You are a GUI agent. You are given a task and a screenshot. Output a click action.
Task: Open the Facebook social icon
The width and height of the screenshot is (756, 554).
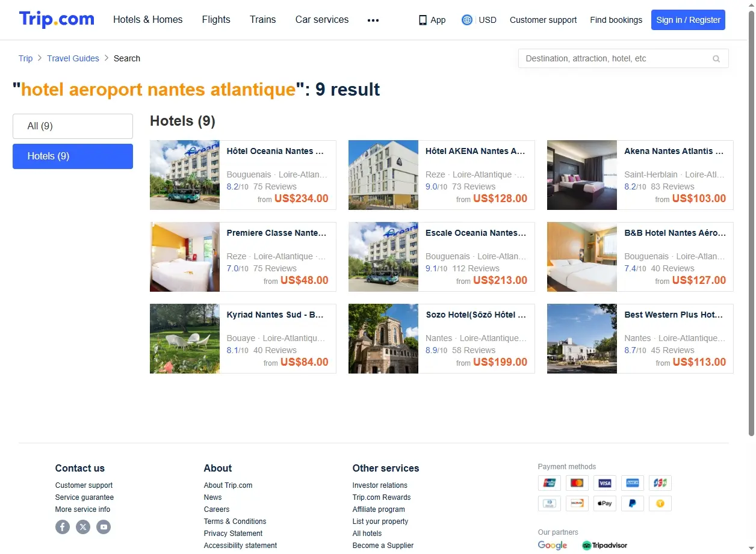[x=63, y=527]
